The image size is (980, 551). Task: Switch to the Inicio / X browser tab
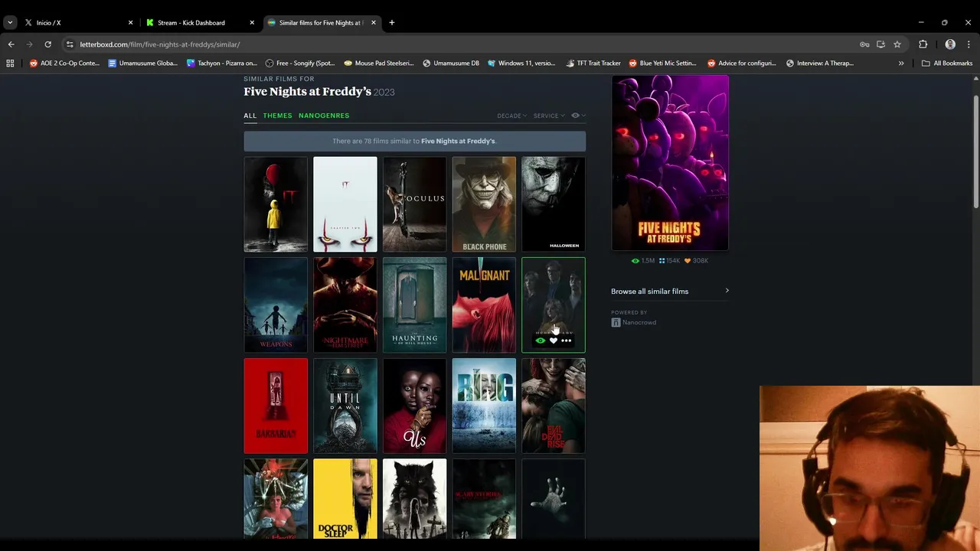[79, 23]
